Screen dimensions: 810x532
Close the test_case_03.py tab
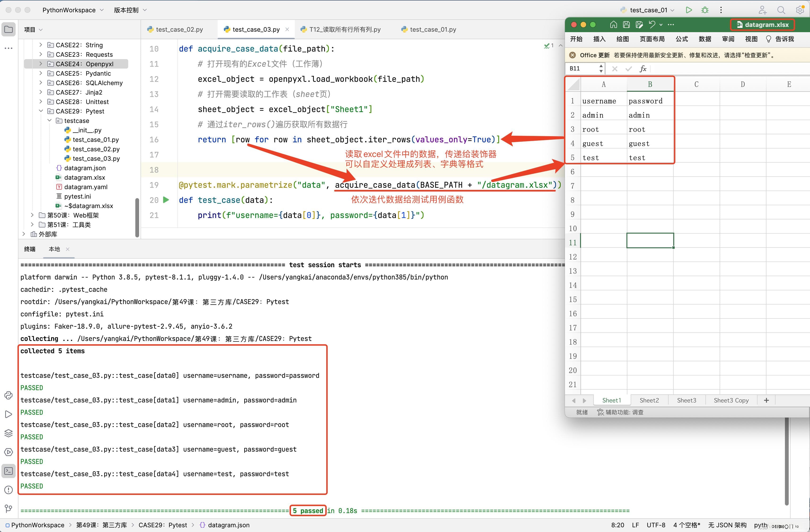click(x=287, y=30)
